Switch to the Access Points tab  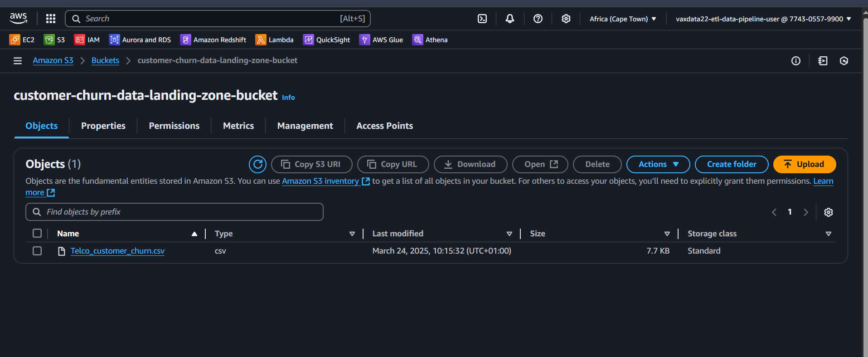coord(385,126)
